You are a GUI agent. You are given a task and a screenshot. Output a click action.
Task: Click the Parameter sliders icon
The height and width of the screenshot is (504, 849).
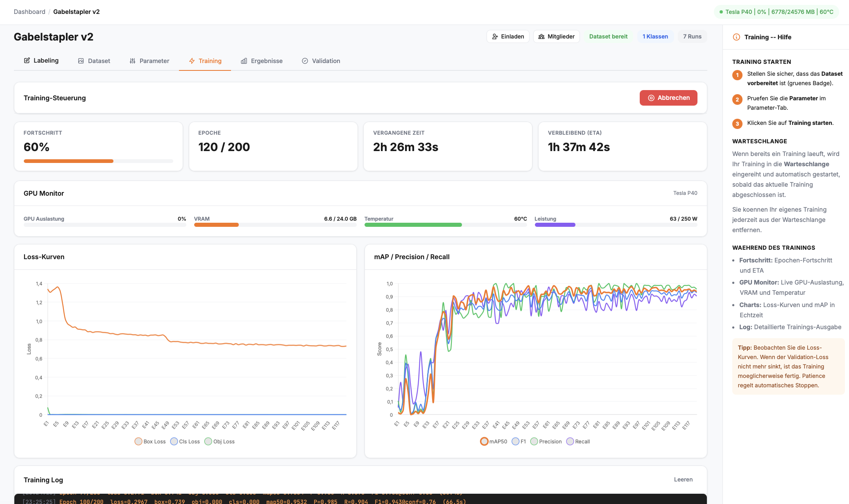(x=133, y=61)
